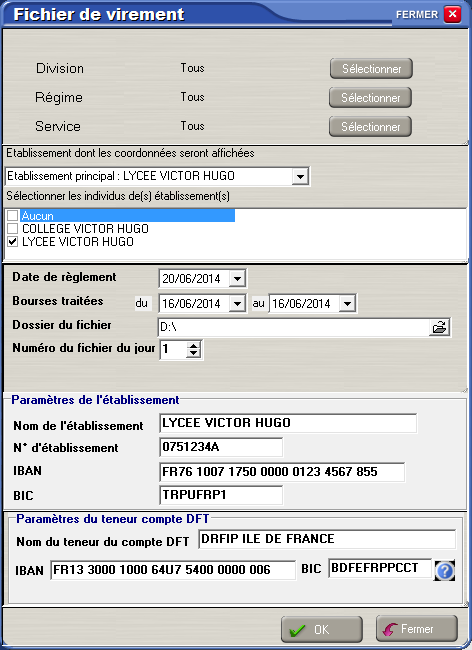The width and height of the screenshot is (472, 650).
Task: Open Bourses traitées 'du' date dropdown
Action: tap(237, 303)
